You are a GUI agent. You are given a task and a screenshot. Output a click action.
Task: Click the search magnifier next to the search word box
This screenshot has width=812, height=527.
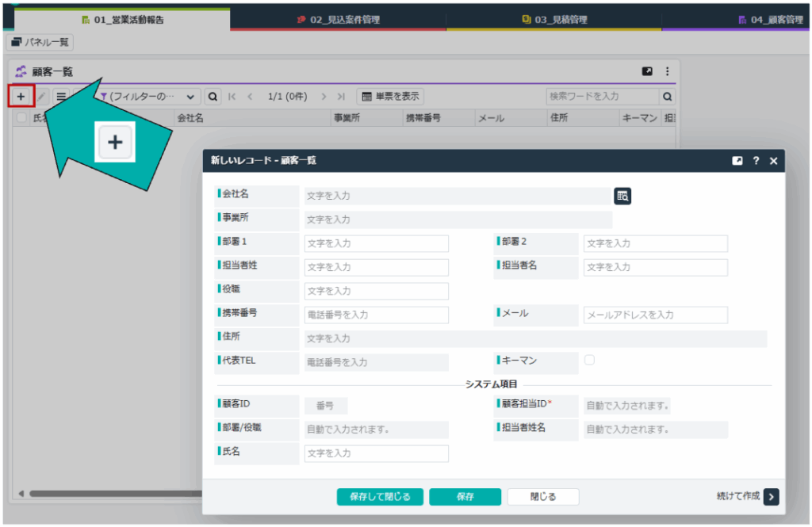[x=668, y=97]
